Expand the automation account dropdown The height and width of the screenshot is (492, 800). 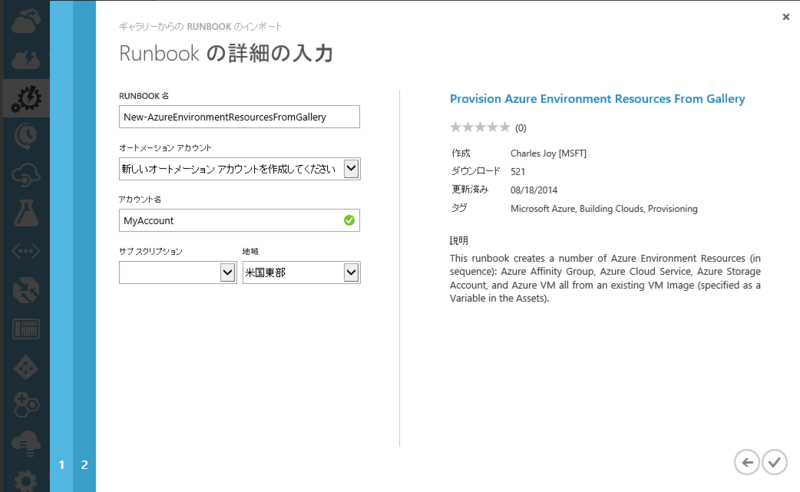pyautogui.click(x=351, y=168)
